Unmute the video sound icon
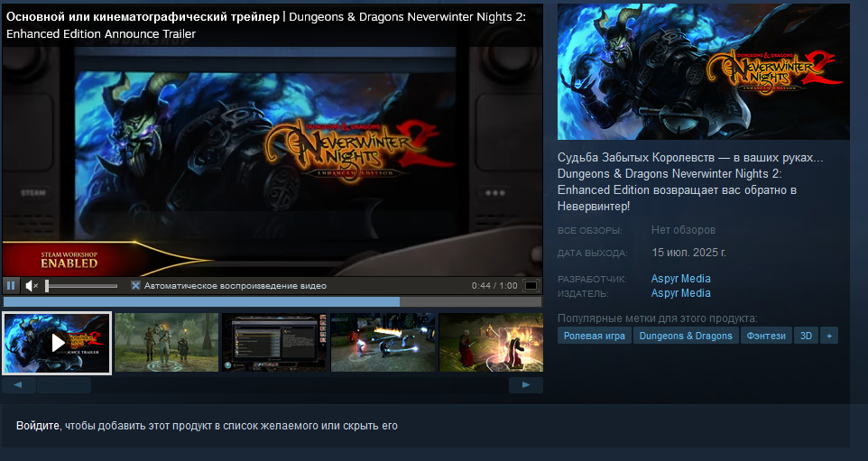868x461 pixels. 32,286
